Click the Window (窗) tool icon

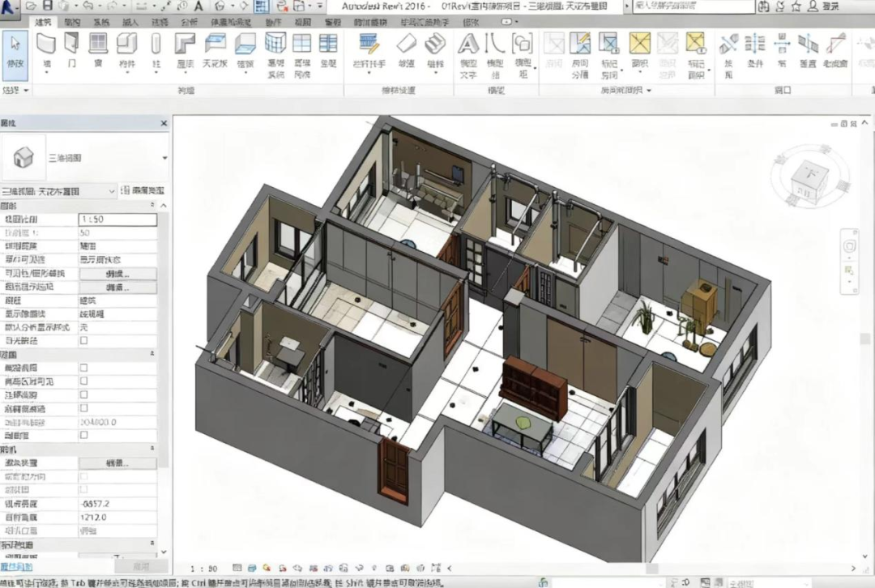(98, 49)
